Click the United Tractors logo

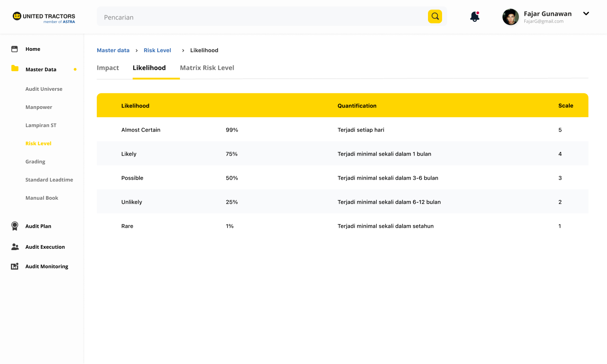[44, 17]
